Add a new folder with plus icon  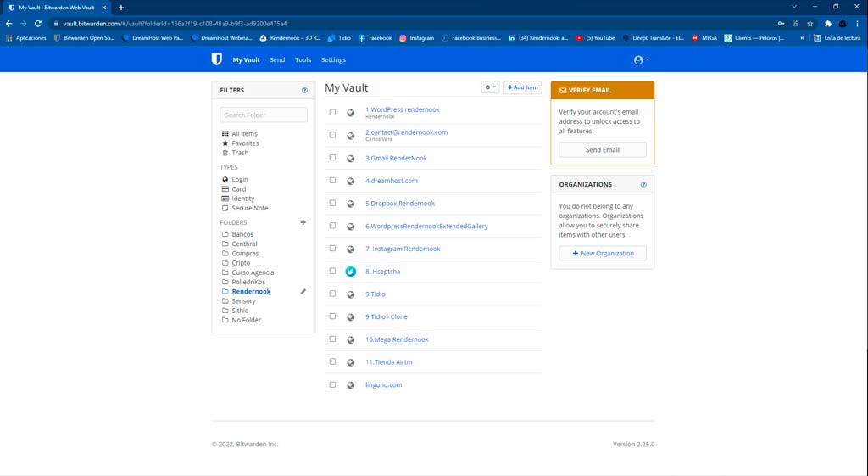303,222
